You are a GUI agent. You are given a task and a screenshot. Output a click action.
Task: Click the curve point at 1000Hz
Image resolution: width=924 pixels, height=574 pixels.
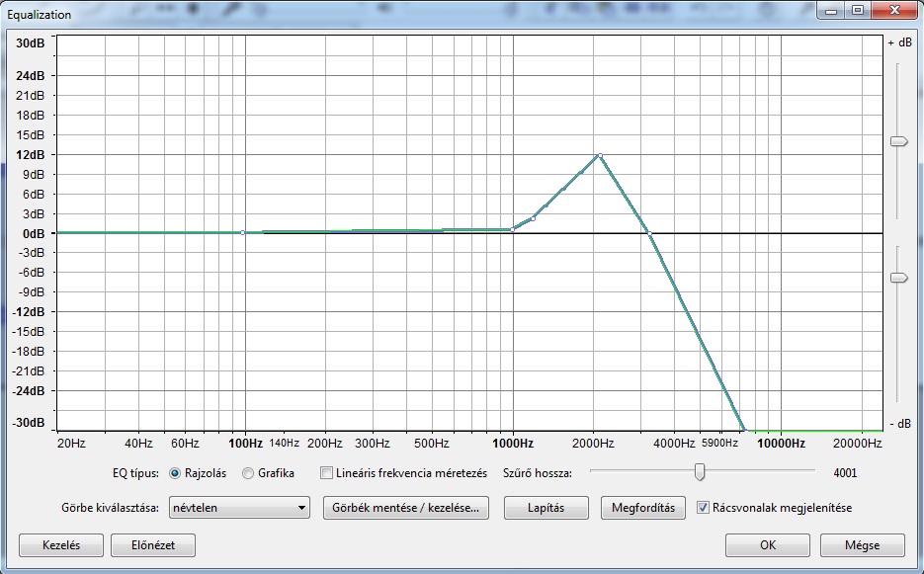coord(512,229)
